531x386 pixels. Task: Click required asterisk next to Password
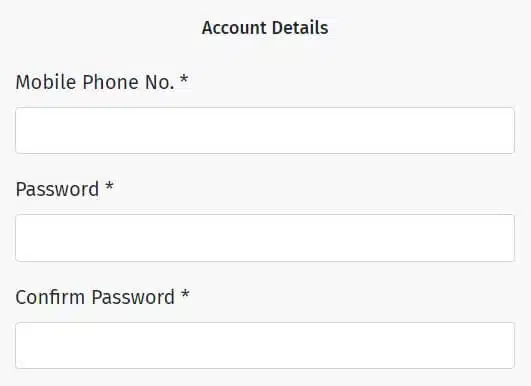109,186
